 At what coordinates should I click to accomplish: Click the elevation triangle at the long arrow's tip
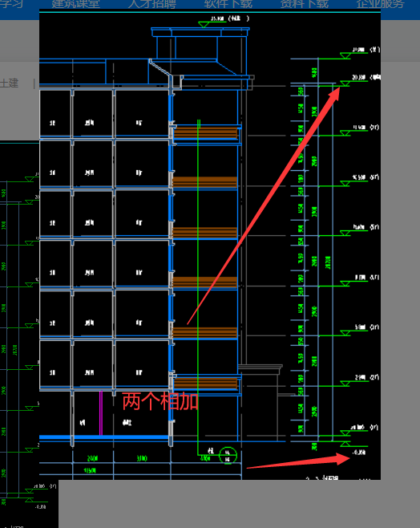tap(345, 83)
